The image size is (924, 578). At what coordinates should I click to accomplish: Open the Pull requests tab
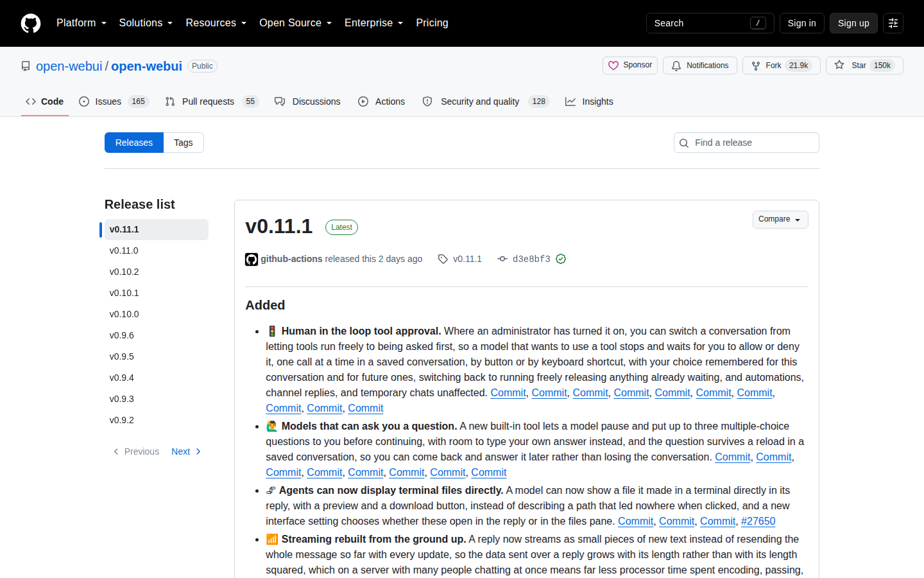[212, 101]
